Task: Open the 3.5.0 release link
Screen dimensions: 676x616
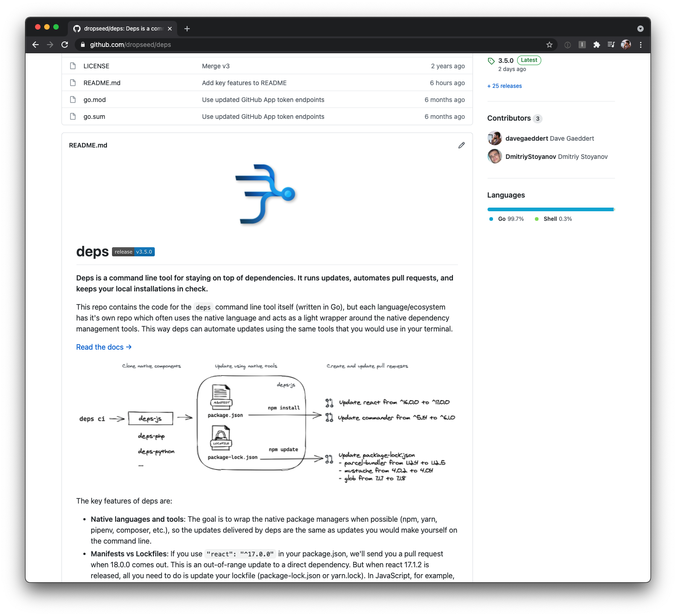Action: point(506,61)
